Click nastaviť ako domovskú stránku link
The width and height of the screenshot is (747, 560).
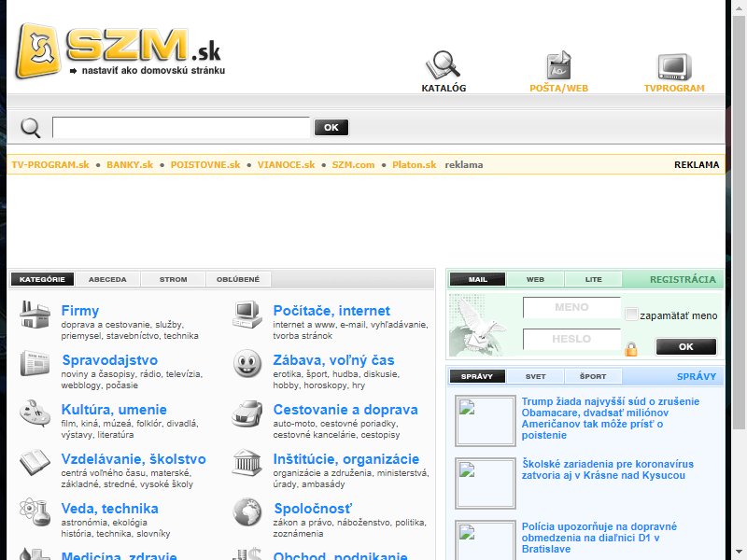(x=153, y=71)
